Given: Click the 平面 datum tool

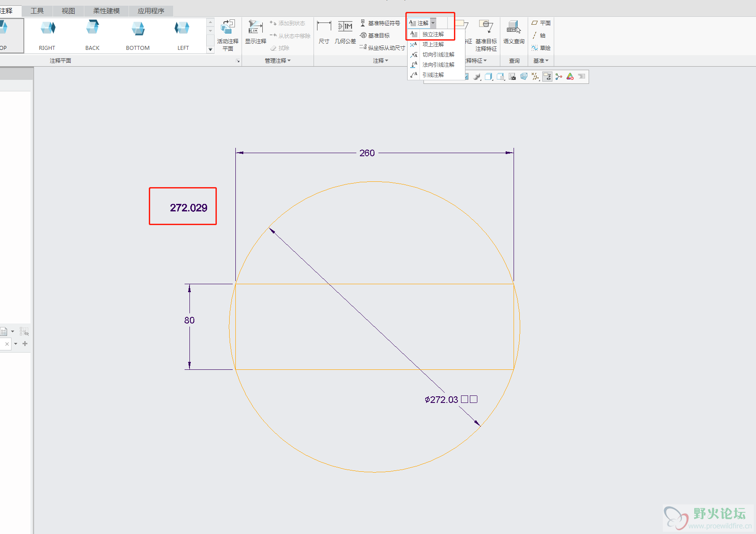Looking at the screenshot, I should tap(541, 23).
